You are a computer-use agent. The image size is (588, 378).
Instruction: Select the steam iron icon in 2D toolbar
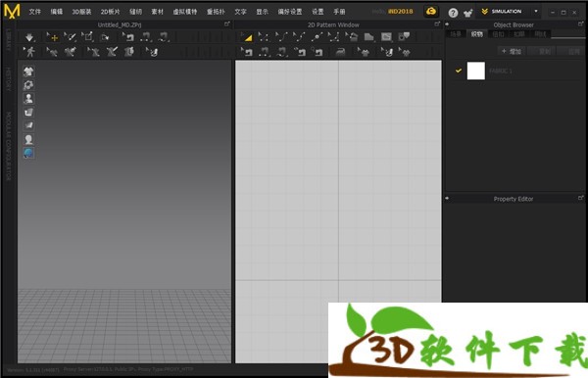click(340, 52)
